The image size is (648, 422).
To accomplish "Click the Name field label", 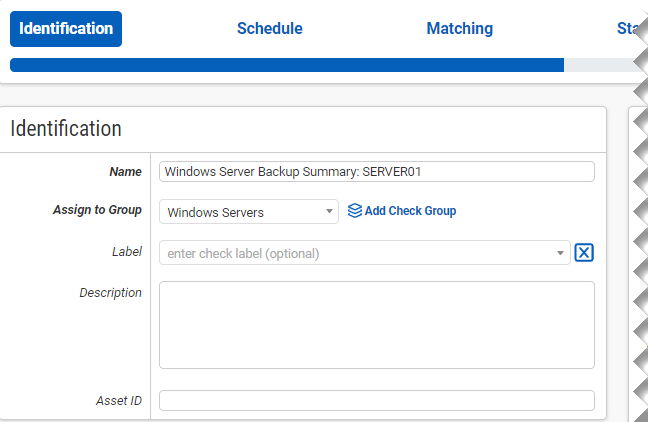I will tap(125, 172).
